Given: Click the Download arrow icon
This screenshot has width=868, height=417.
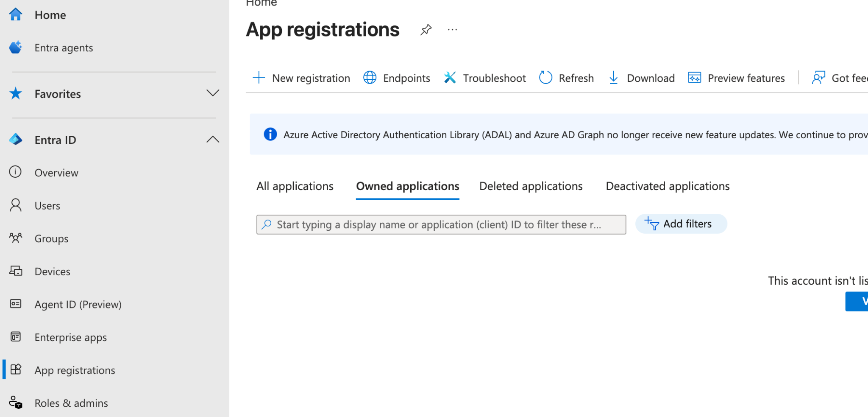Looking at the screenshot, I should coord(613,78).
